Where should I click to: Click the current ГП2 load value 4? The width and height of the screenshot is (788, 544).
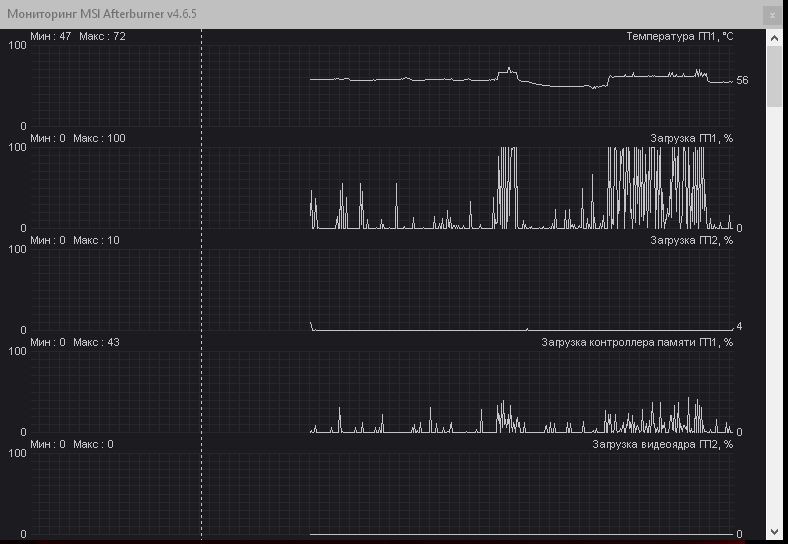(x=739, y=327)
